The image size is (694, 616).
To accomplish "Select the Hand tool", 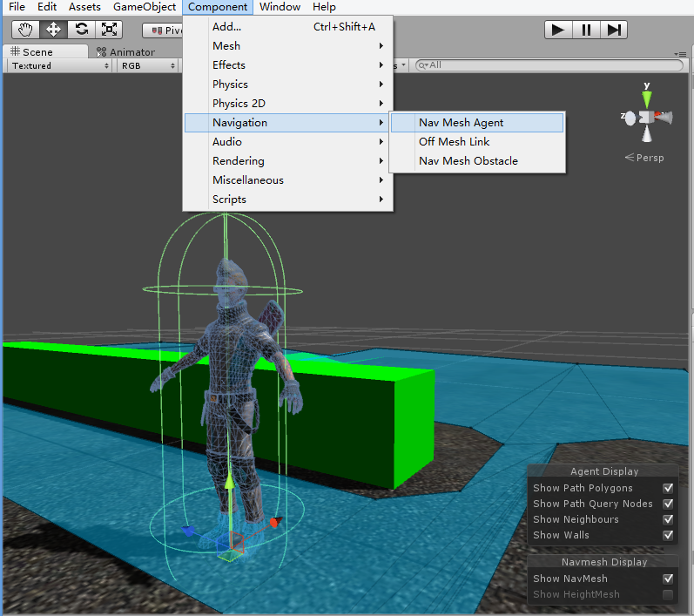I will coord(25,30).
